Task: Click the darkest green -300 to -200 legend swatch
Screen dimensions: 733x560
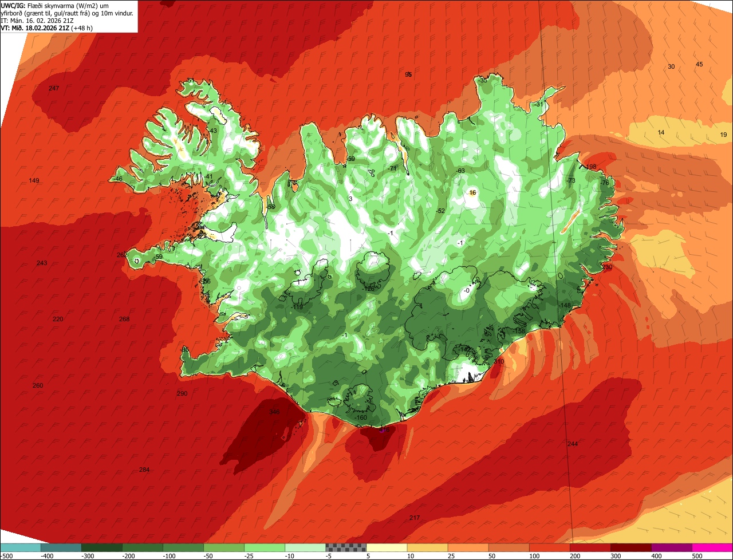Action: pyautogui.click(x=101, y=547)
